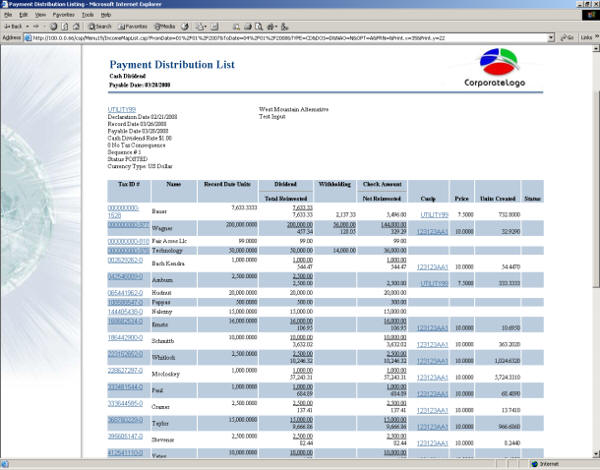Open the Help menu

point(106,15)
